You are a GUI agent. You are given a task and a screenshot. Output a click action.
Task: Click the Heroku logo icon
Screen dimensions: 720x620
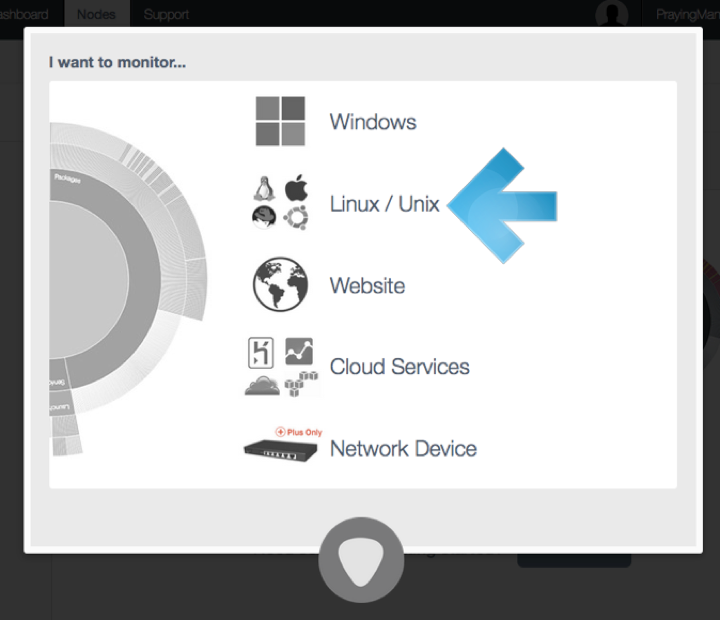click(260, 352)
